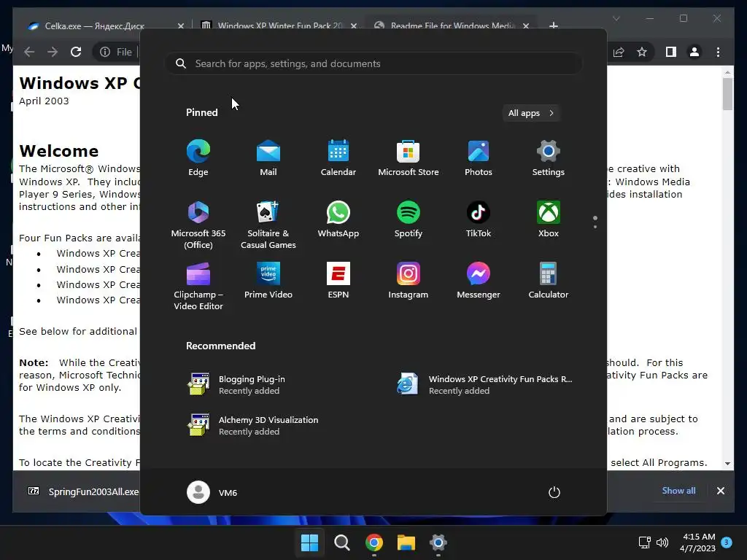Open the Edge app from Pinned
Screen dimensions: 747x560
tap(198, 158)
